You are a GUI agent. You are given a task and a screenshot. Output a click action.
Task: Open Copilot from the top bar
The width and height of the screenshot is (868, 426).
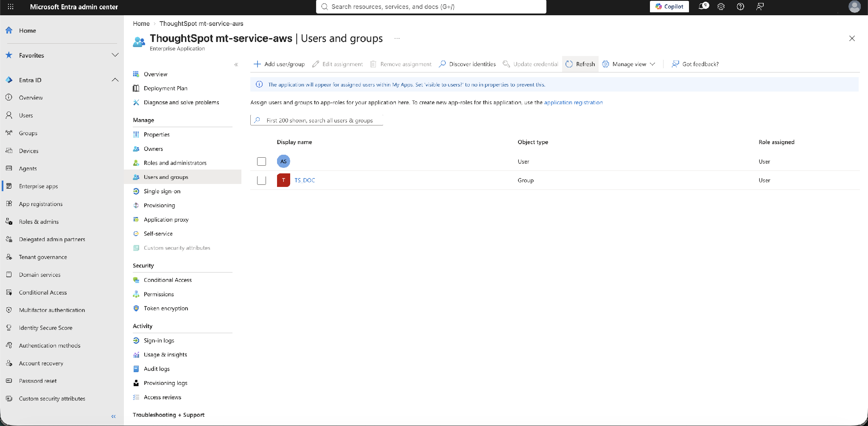669,6
